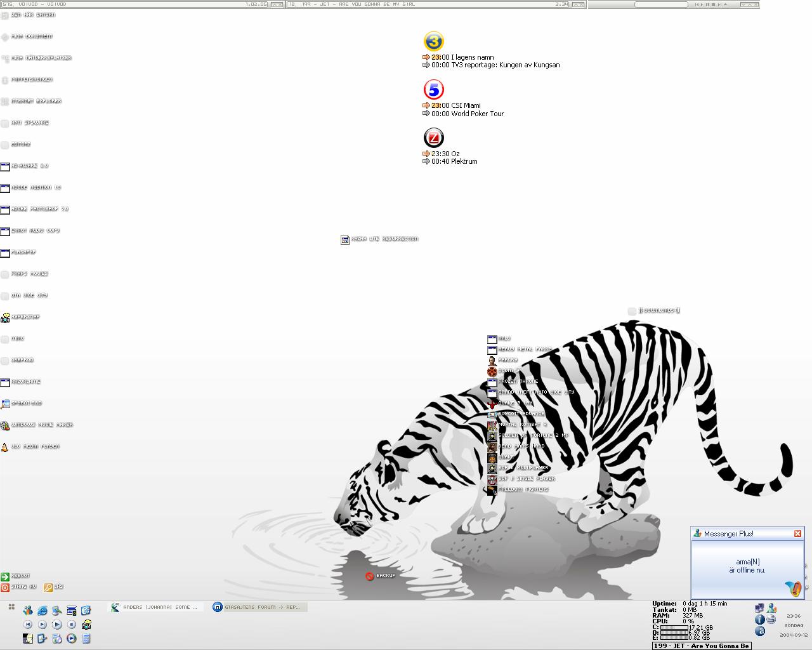Click ZTV channel logo
The height and width of the screenshot is (650, 812).
tap(434, 138)
